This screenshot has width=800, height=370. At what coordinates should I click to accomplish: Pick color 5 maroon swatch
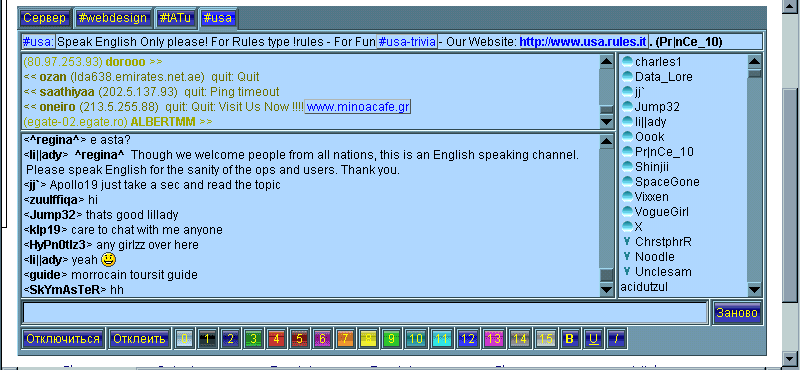pyautogui.click(x=299, y=339)
